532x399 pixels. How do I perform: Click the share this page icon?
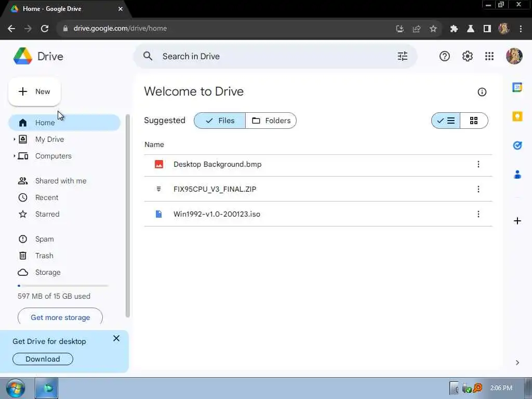click(416, 29)
